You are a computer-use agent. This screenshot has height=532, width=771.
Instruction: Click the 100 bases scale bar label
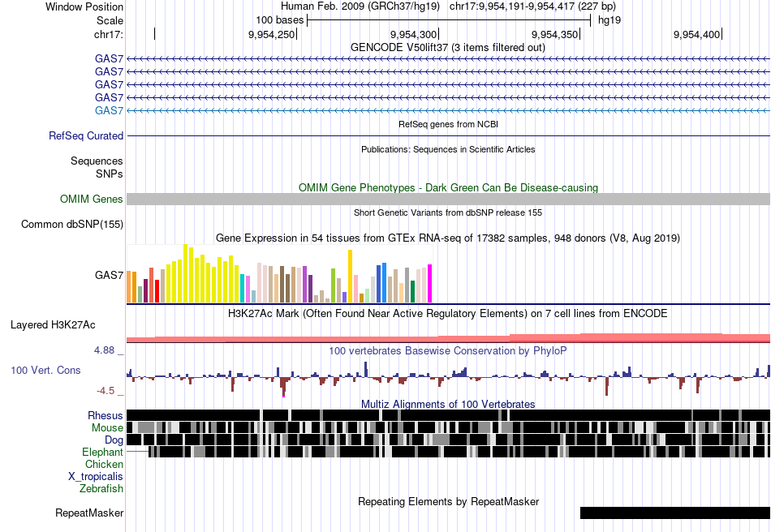point(279,20)
